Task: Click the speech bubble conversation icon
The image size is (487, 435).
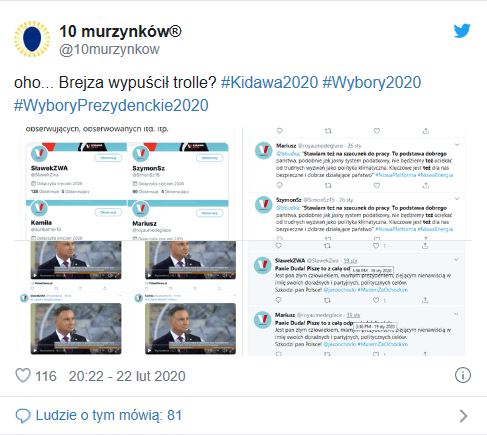Action: pos(23,416)
